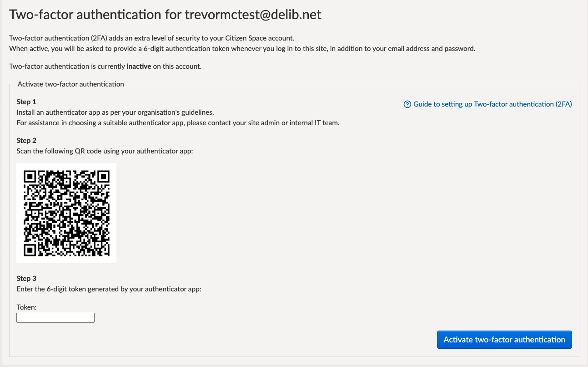Screen dimensions: 588x367
Task: Click the question mark help icon
Action: [x=407, y=104]
